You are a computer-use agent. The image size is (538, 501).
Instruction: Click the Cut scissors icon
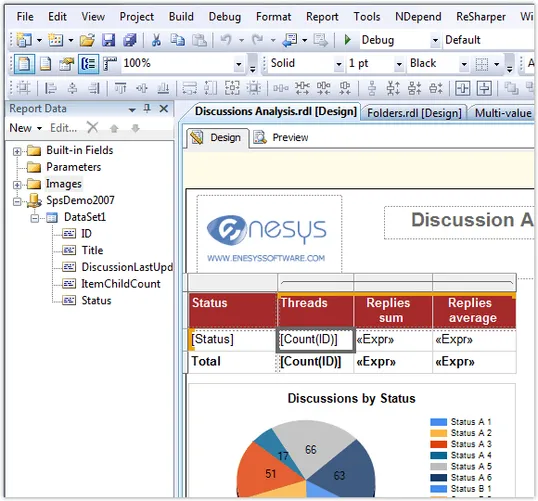tap(156, 40)
